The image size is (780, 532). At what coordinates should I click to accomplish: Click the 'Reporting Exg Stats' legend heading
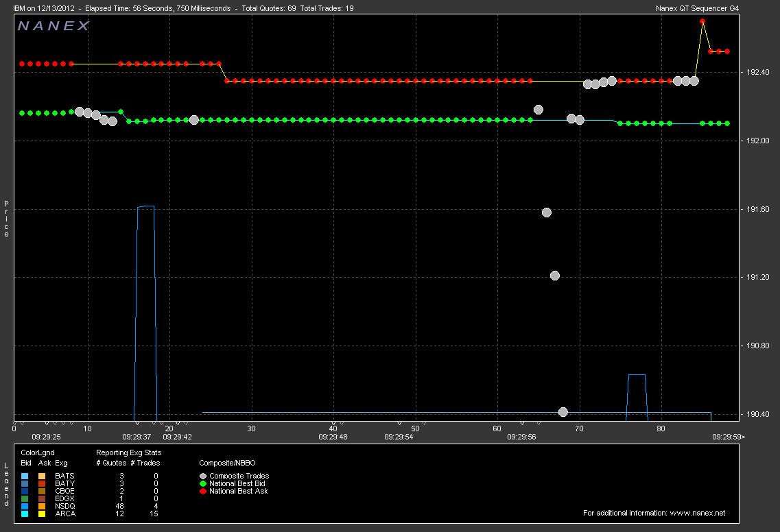[x=129, y=453]
